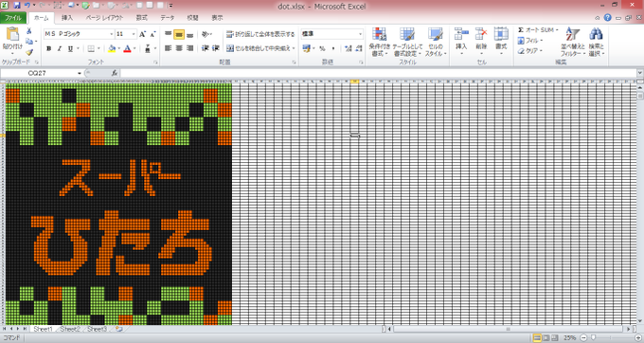Switch to the 挿入 (Insert) ribbon tab
The height and width of the screenshot is (343, 644).
(x=67, y=18)
